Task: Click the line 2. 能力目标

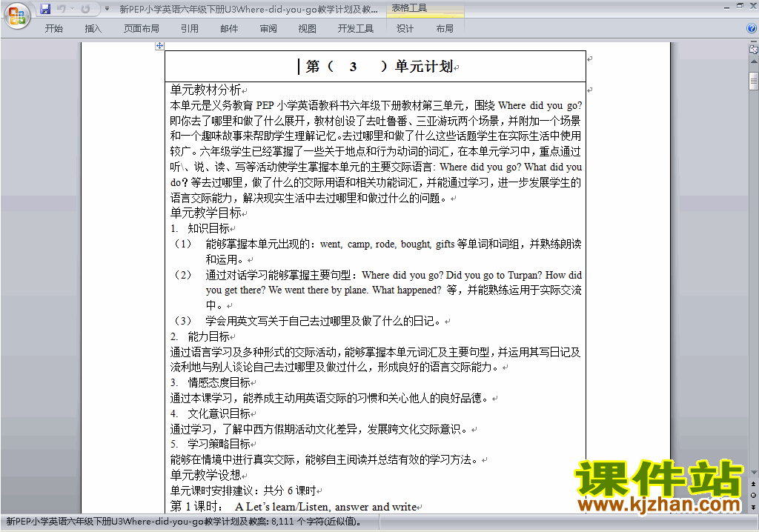Action: [x=200, y=336]
